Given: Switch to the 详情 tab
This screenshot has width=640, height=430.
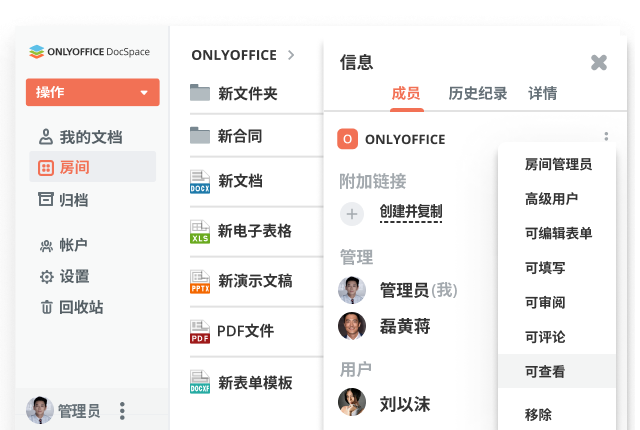Looking at the screenshot, I should tap(542, 93).
